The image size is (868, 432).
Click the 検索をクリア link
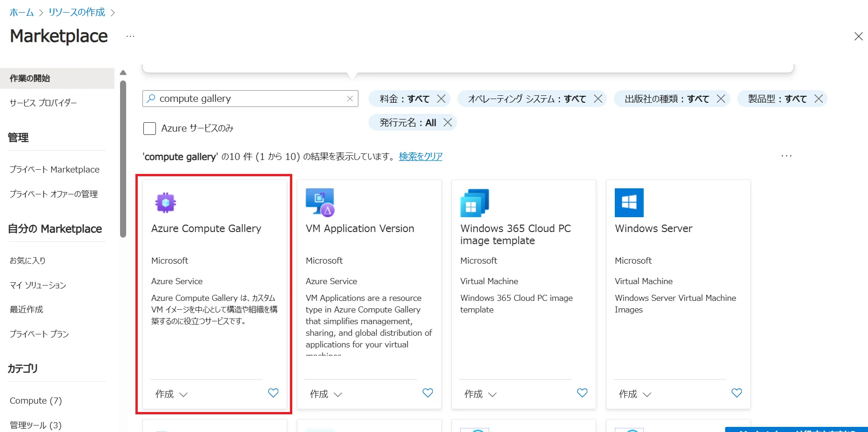421,156
